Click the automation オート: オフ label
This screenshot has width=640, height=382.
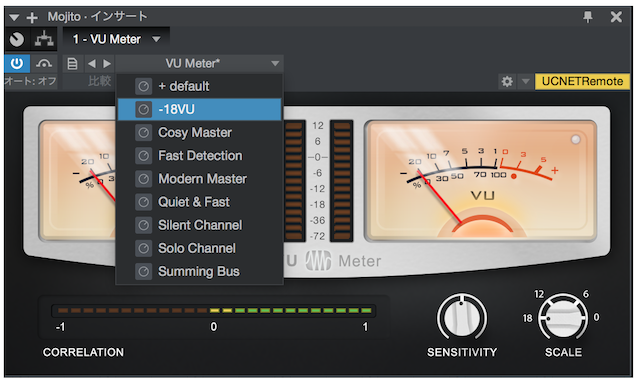tap(31, 81)
